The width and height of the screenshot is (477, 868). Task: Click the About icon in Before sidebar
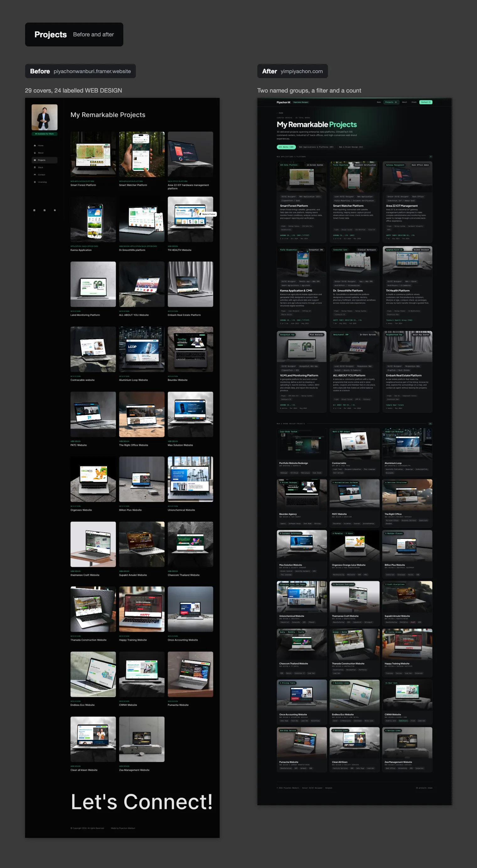click(x=35, y=153)
